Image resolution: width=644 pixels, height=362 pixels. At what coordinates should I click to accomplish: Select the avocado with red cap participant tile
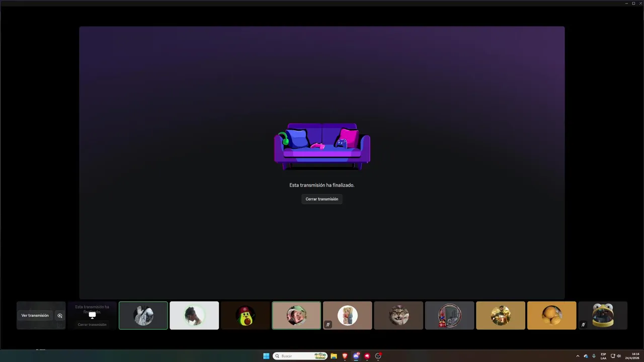pyautogui.click(x=246, y=316)
